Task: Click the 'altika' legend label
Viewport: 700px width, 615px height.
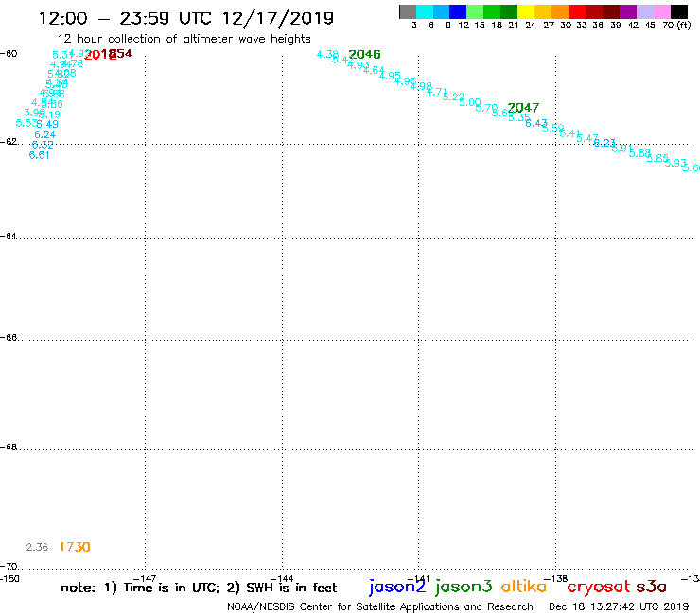Action: 523,586
